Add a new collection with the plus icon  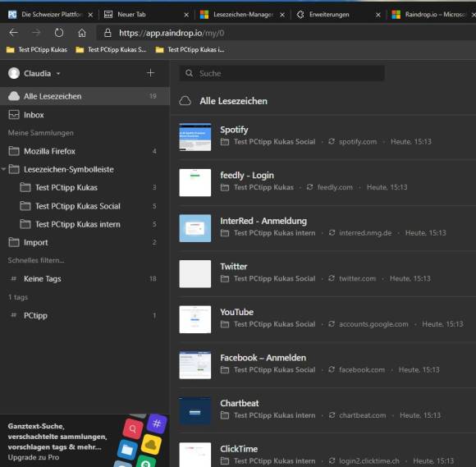tap(150, 73)
